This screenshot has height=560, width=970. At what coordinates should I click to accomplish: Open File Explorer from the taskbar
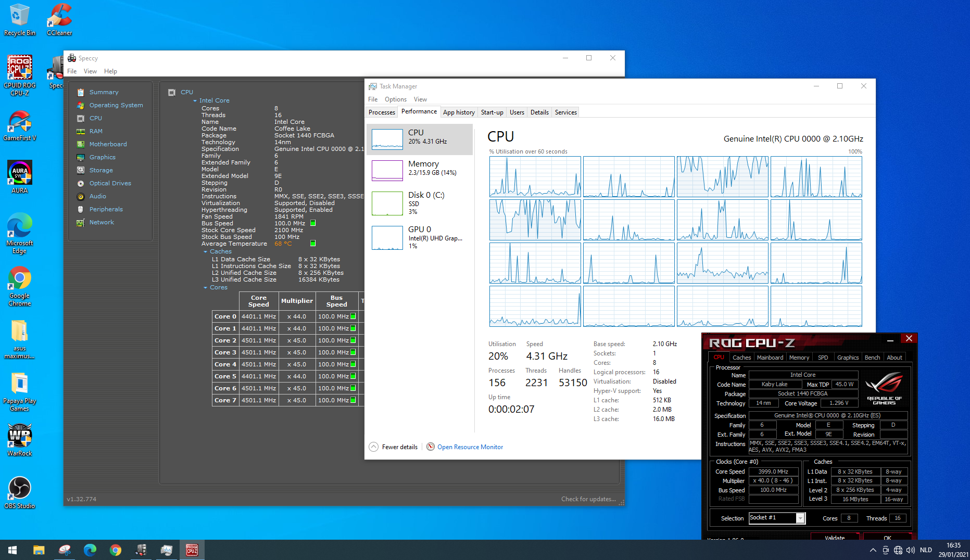[39, 550]
